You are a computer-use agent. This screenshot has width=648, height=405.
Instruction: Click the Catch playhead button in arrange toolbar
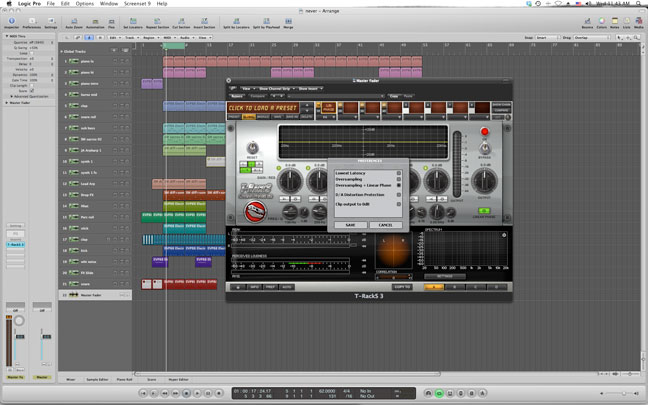(89, 38)
